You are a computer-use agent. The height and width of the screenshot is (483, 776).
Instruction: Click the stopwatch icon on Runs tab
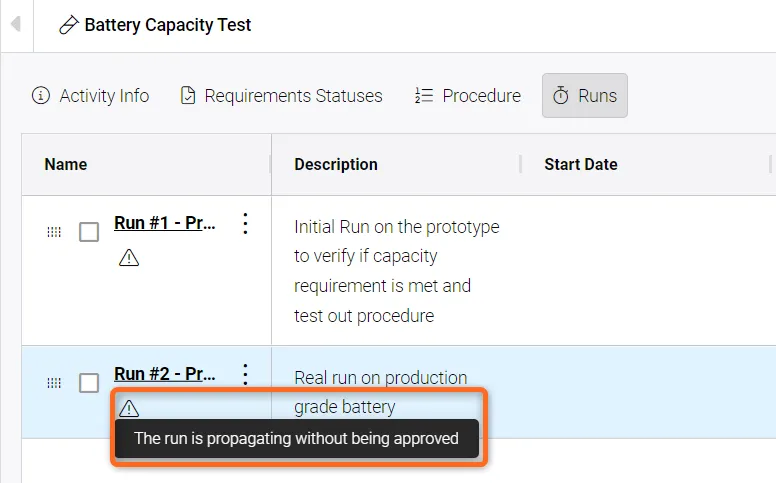tap(561, 96)
